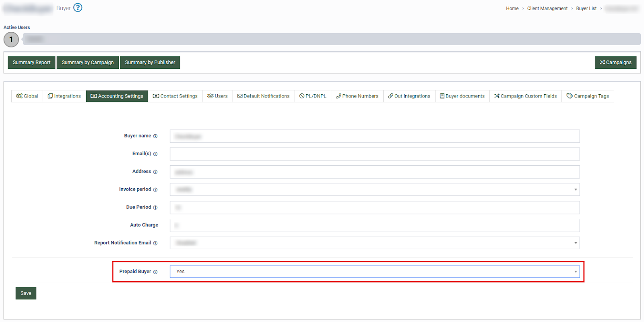Click the help icon next to Buyer title
This screenshot has width=644, height=322.
tap(78, 8)
